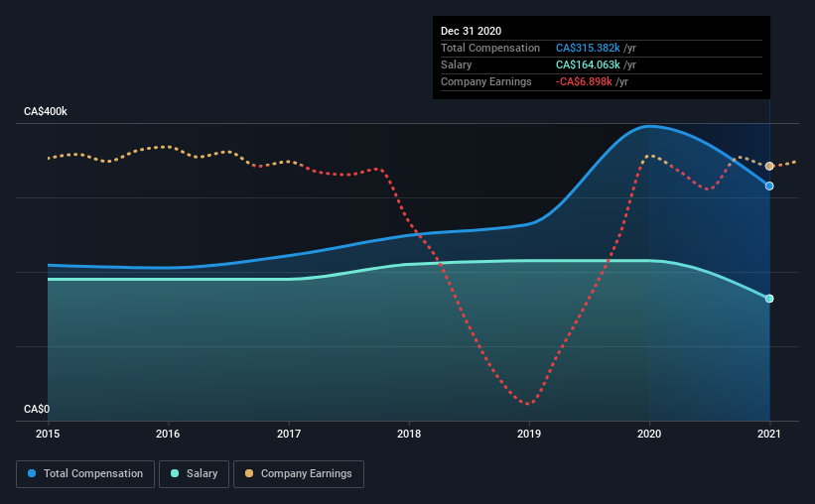The height and width of the screenshot is (504, 815).
Task: Toggle the Salary legend button
Action: tap(194, 474)
